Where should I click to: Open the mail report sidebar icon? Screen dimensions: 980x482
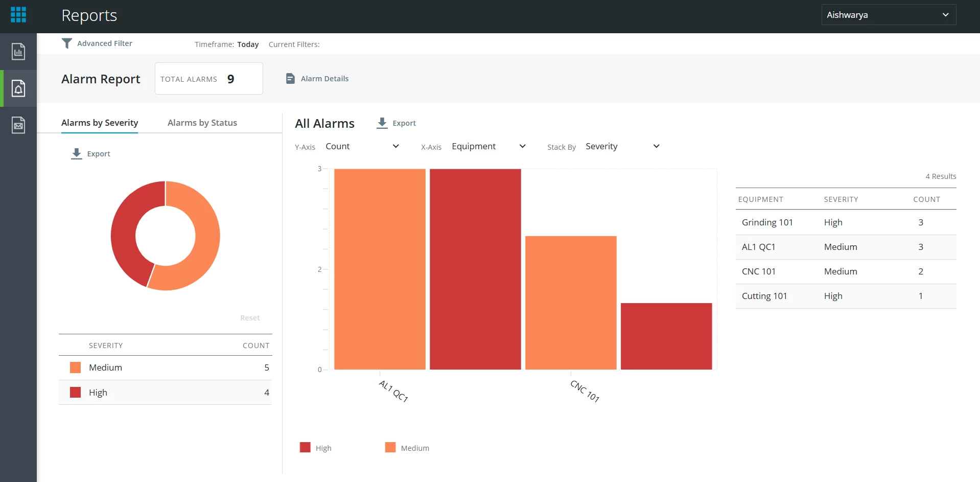click(18, 125)
